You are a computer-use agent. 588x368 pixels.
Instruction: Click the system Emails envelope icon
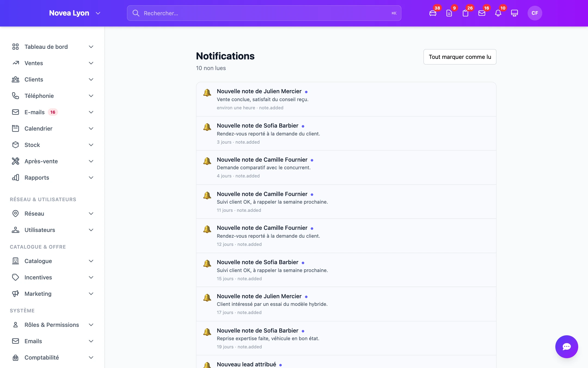(x=16, y=341)
